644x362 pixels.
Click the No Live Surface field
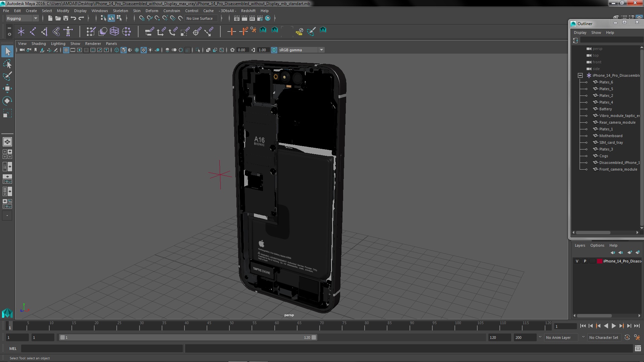[201, 18]
